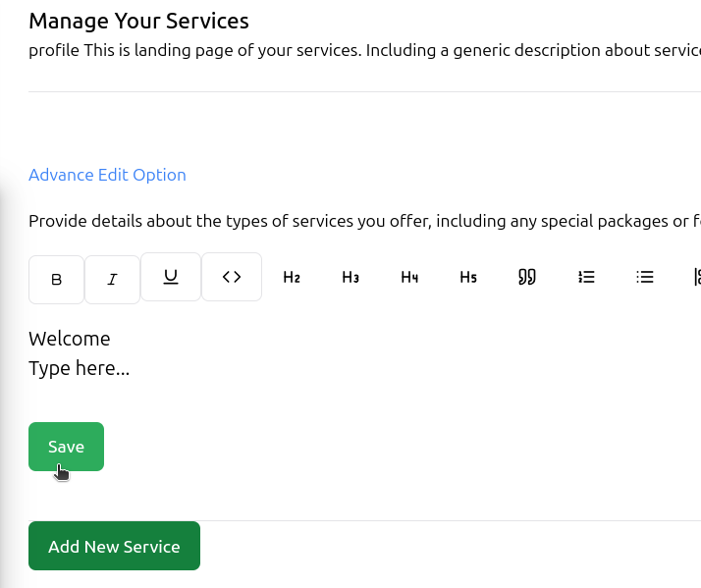Underline text using the U button
This screenshot has width=701, height=588.
coord(171,277)
